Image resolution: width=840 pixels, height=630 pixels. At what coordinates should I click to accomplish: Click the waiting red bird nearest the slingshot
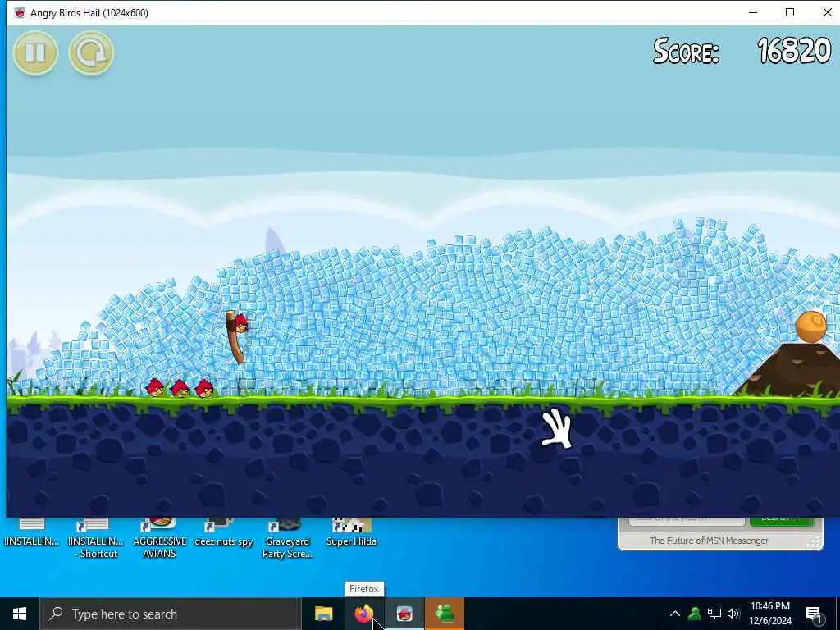pos(204,388)
